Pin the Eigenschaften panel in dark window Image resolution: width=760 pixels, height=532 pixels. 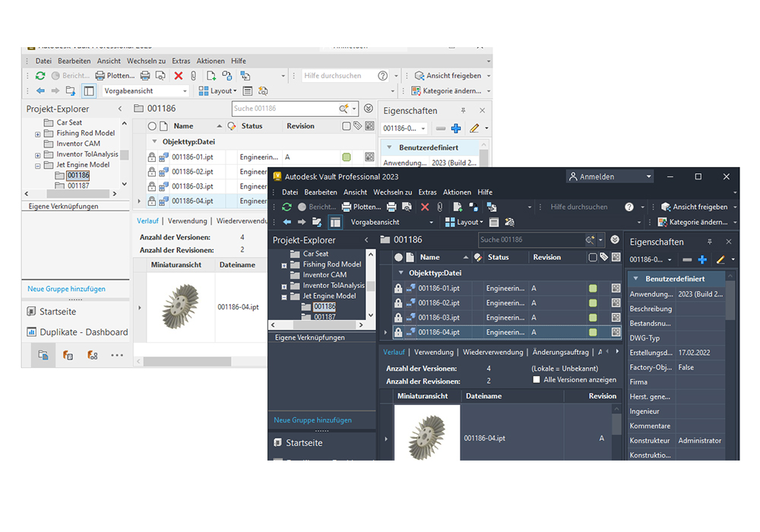tap(709, 242)
